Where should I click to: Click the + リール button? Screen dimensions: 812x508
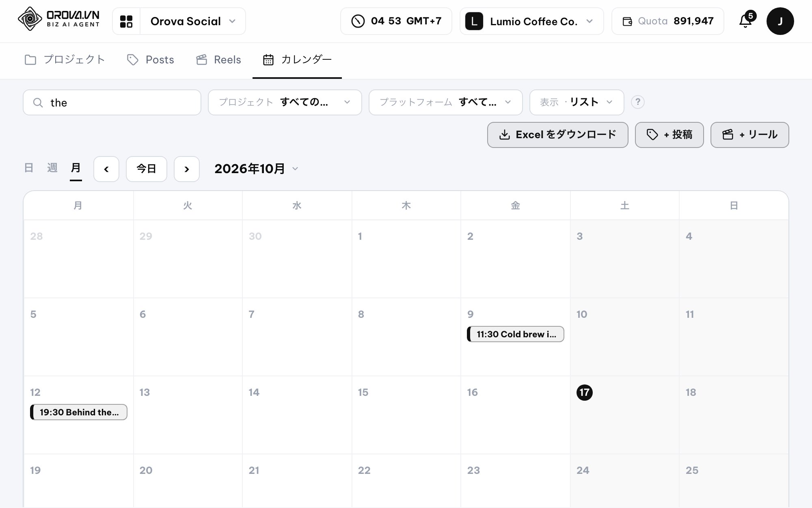coord(750,135)
